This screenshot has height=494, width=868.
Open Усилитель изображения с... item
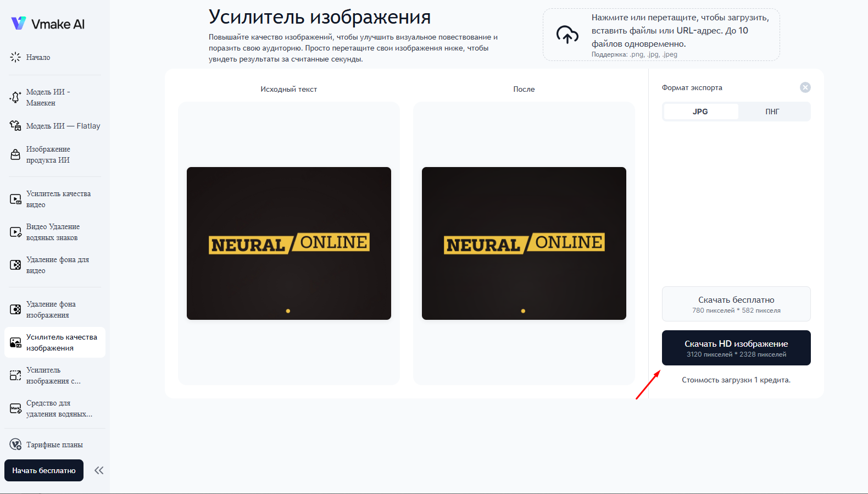[x=55, y=375]
